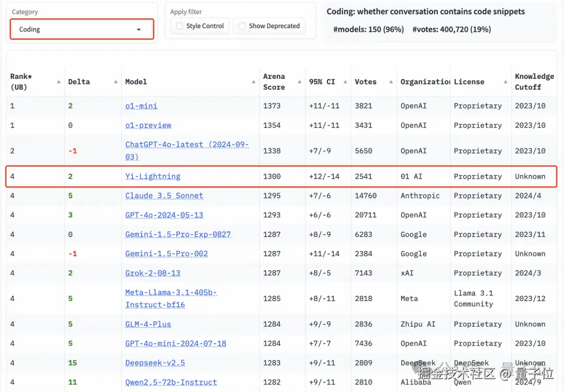Click delta value 11 for Qwen2.5
The image size is (565, 392).
point(72,382)
